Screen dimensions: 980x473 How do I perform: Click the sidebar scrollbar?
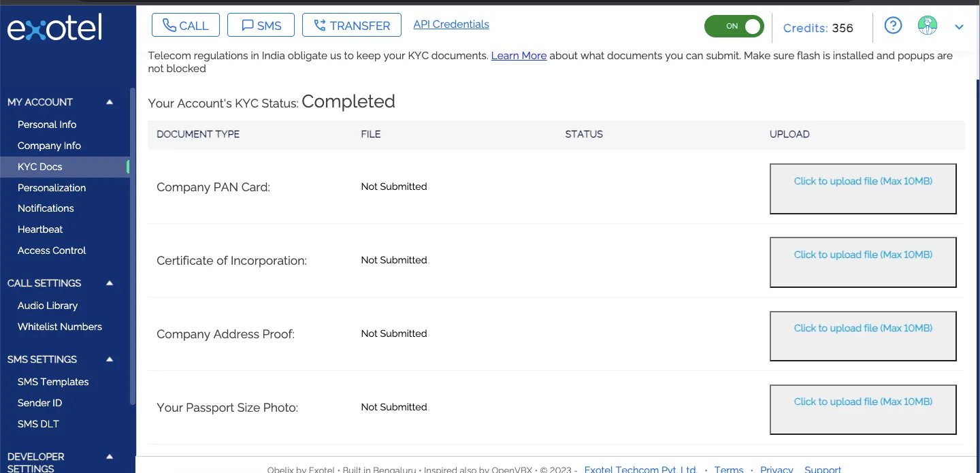coord(133,246)
